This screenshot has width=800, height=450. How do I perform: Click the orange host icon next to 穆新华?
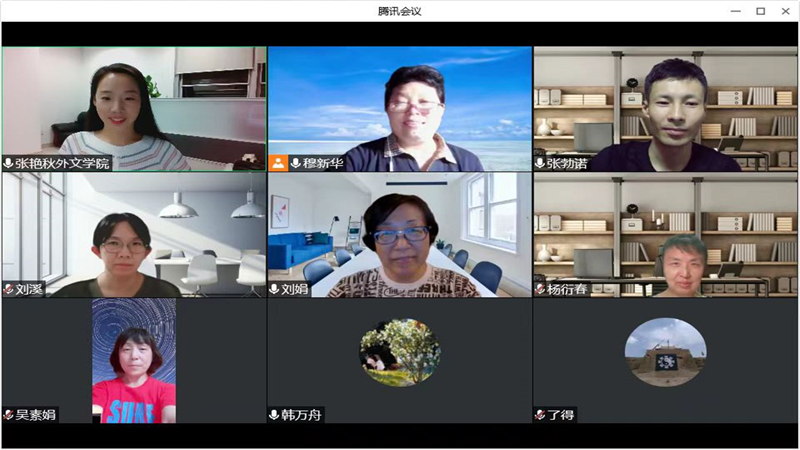(278, 163)
